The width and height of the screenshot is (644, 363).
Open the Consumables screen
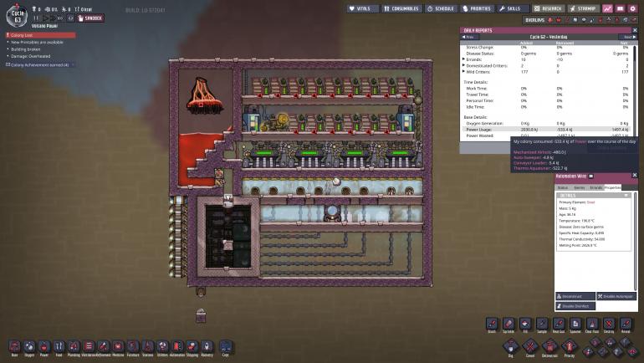pos(401,8)
